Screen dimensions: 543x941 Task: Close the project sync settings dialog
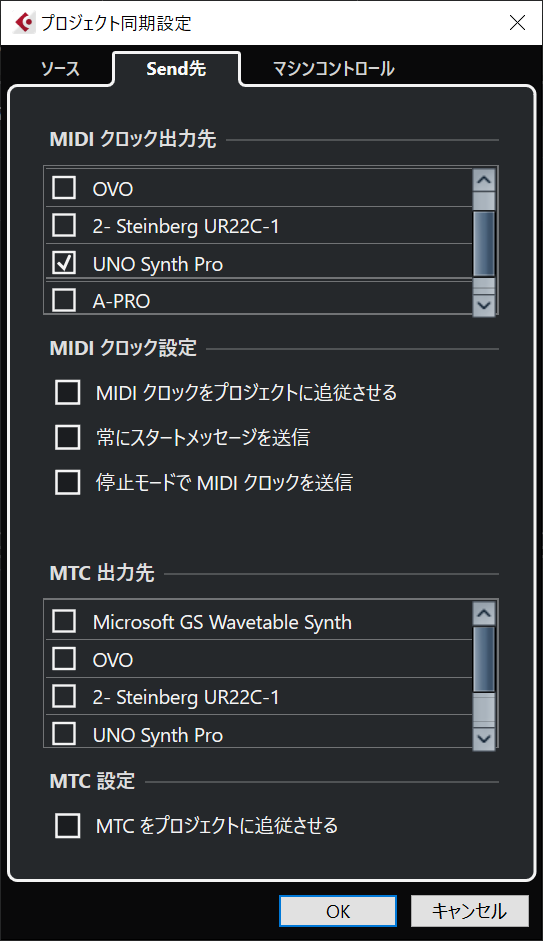coord(517,22)
